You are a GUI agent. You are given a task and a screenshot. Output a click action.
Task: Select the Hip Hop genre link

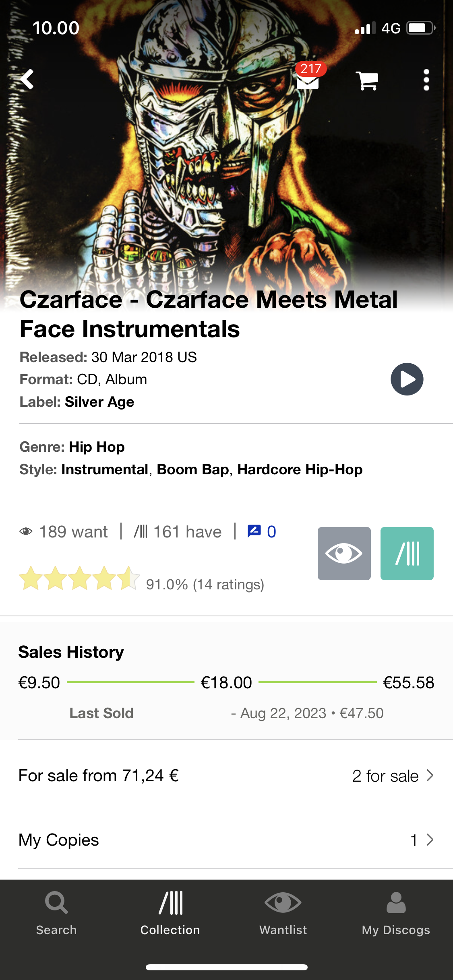click(x=97, y=447)
